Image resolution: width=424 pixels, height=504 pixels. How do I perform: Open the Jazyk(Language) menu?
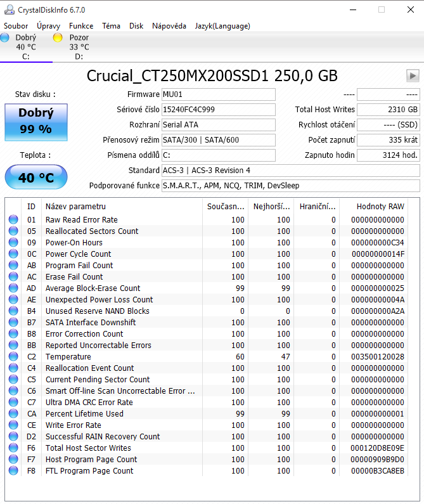point(222,26)
